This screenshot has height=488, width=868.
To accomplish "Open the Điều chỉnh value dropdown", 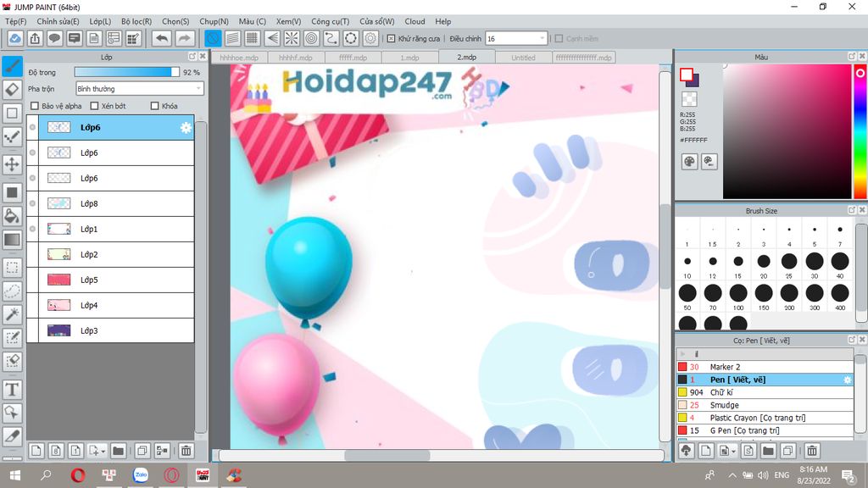I will (516, 39).
